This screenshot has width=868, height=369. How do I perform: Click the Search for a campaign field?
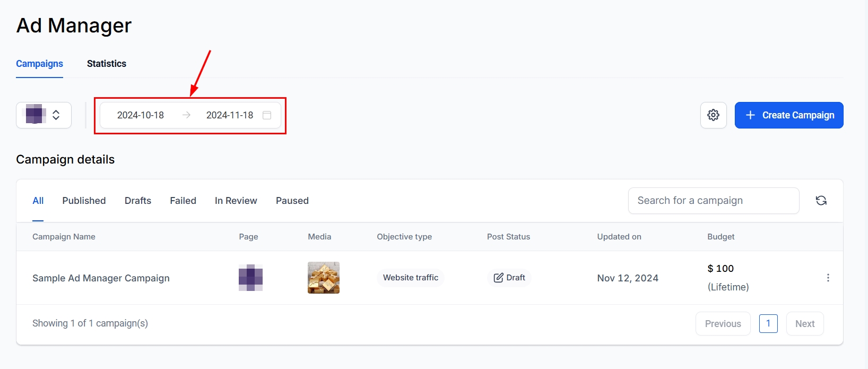click(713, 201)
